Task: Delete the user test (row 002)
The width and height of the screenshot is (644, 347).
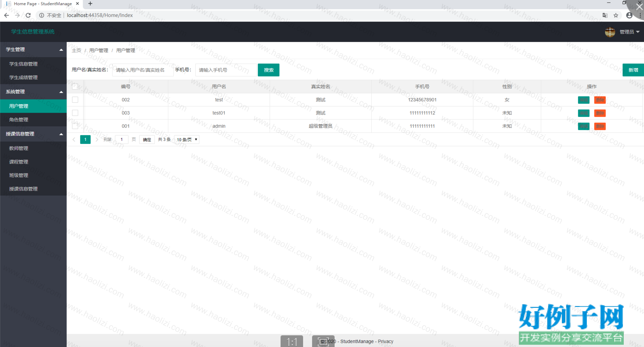Action: click(600, 100)
